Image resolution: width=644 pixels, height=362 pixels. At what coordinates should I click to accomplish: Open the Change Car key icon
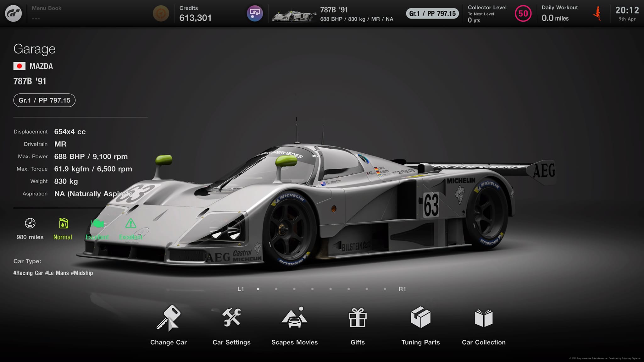[169, 318]
